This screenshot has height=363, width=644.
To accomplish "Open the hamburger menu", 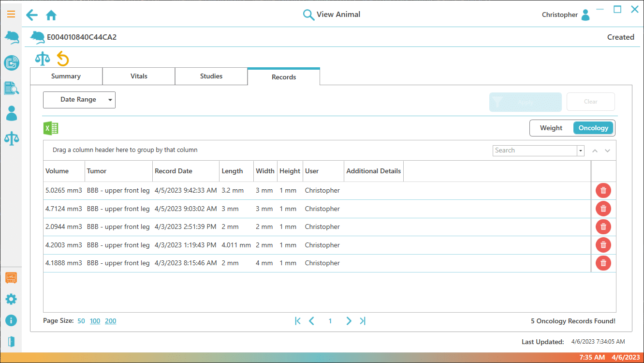I will click(11, 14).
